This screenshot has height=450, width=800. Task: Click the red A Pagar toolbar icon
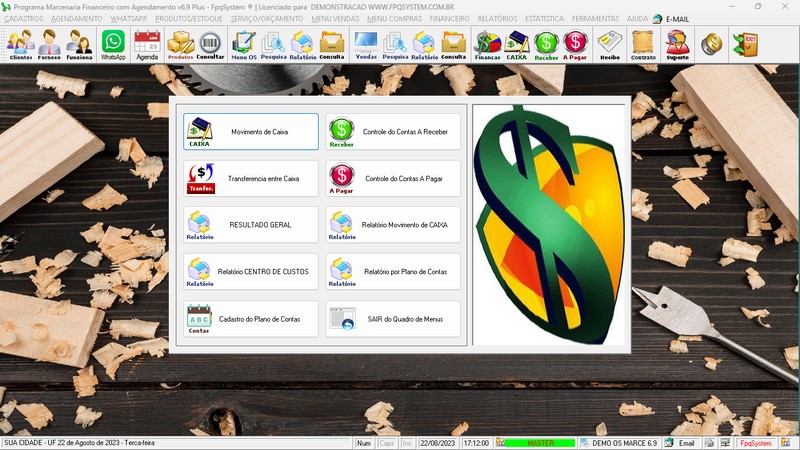(575, 45)
